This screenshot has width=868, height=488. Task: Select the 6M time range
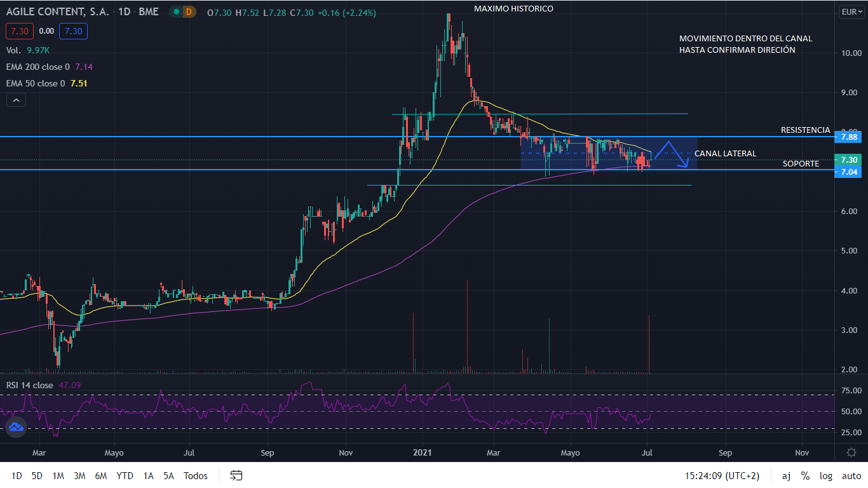click(100, 475)
